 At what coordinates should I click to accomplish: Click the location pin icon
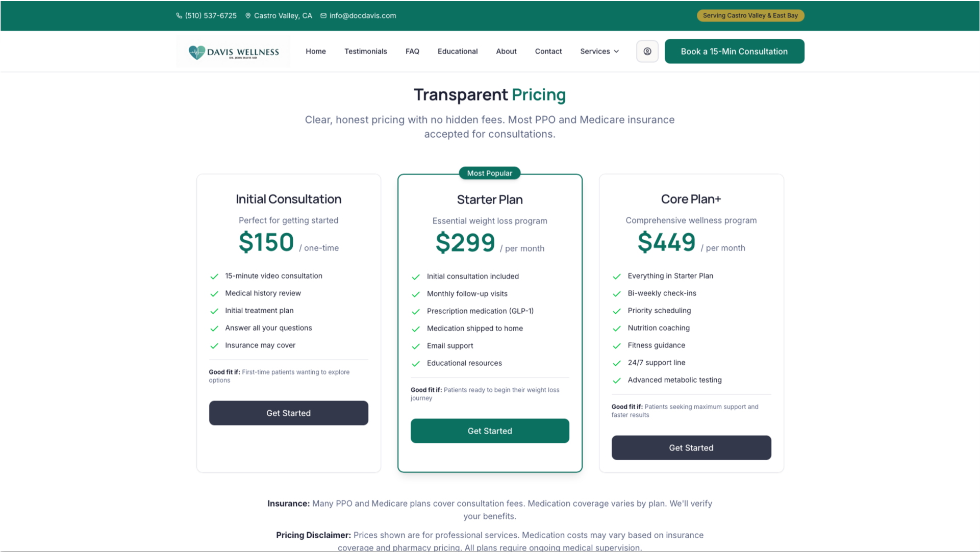(248, 16)
